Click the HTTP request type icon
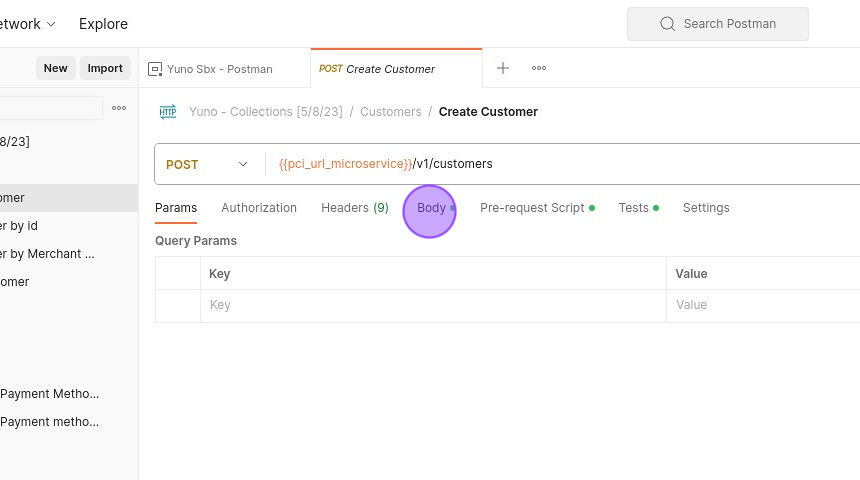Viewport: 860px width, 480px height. 168,111
